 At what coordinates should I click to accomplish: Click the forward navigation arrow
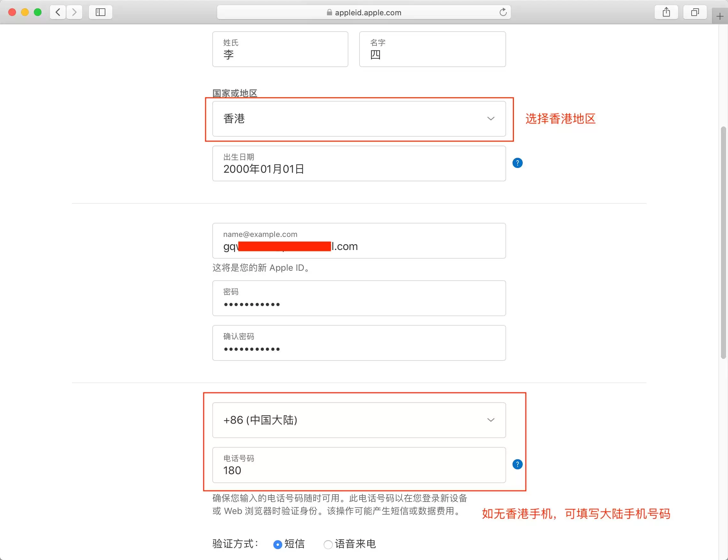tap(74, 12)
